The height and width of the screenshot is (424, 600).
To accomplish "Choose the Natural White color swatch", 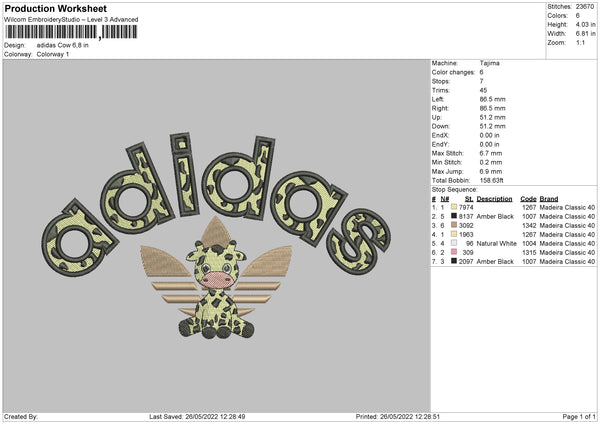I will pyautogui.click(x=454, y=243).
